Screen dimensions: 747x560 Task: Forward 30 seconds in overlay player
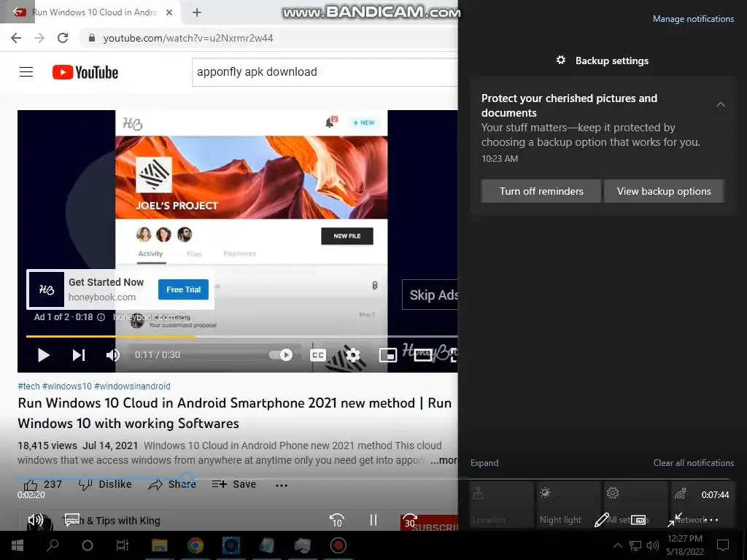[410, 521]
